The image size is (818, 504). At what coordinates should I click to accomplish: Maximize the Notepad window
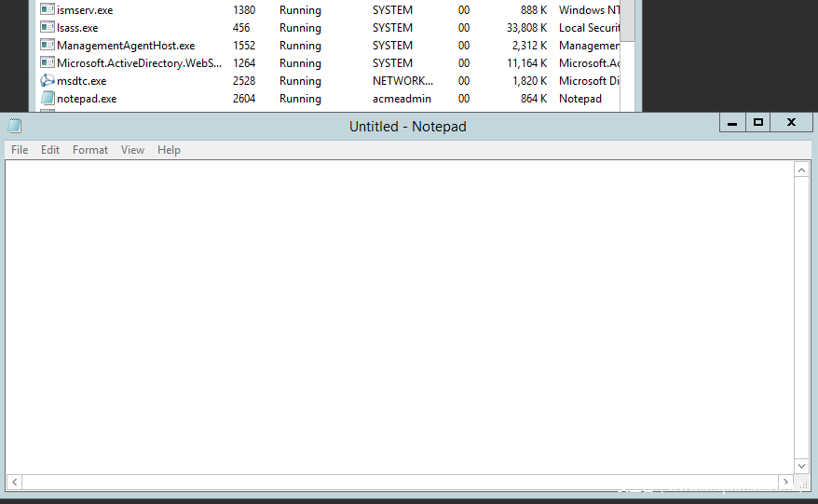(758, 123)
